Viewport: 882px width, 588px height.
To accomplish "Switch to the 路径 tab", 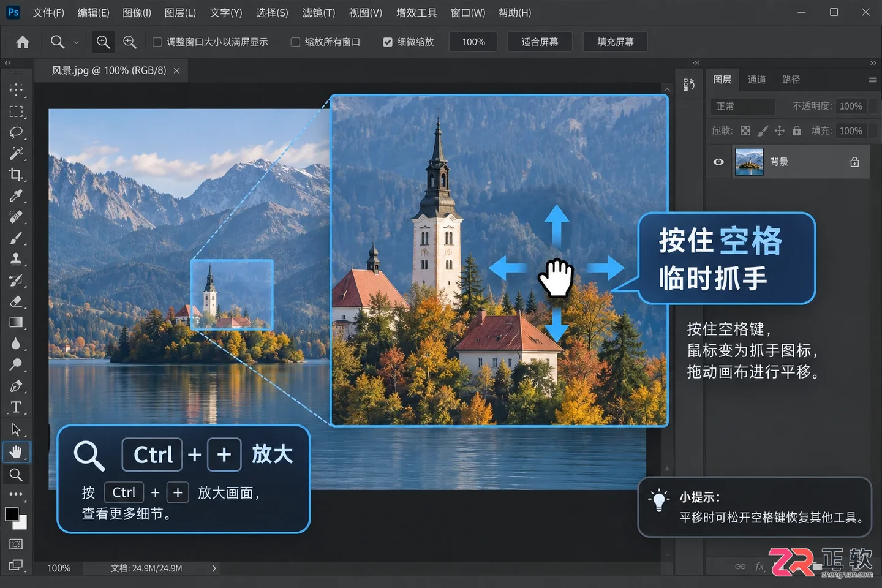I will coord(791,80).
